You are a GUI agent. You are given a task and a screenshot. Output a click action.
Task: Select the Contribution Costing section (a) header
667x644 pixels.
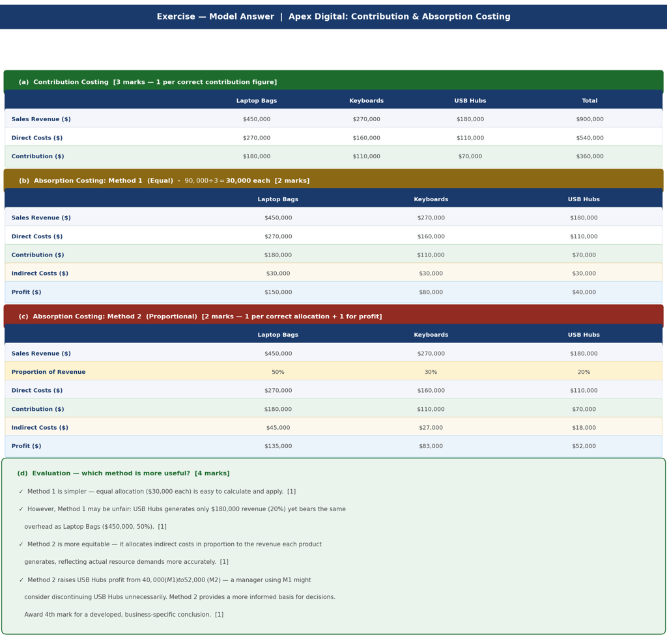pos(333,82)
